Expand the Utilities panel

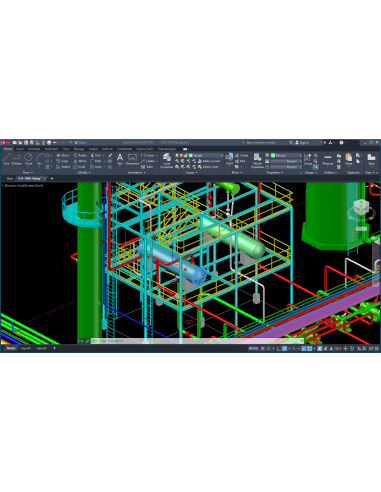pos(331,173)
